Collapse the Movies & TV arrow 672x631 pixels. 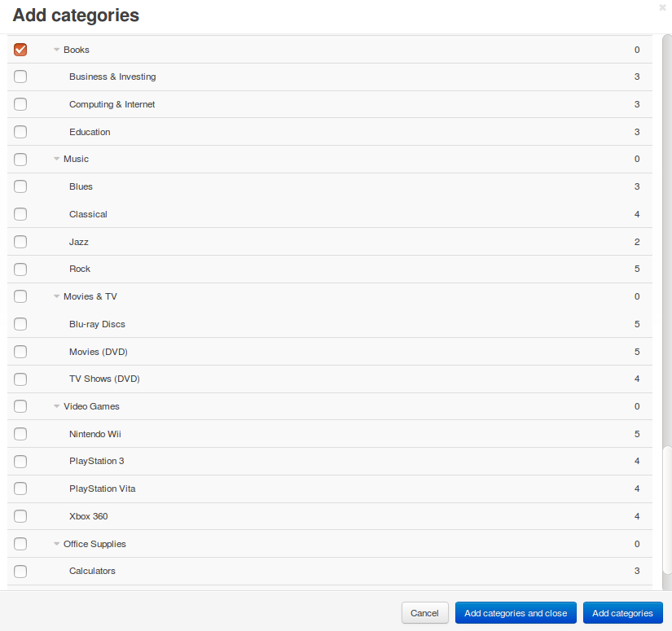pos(56,296)
